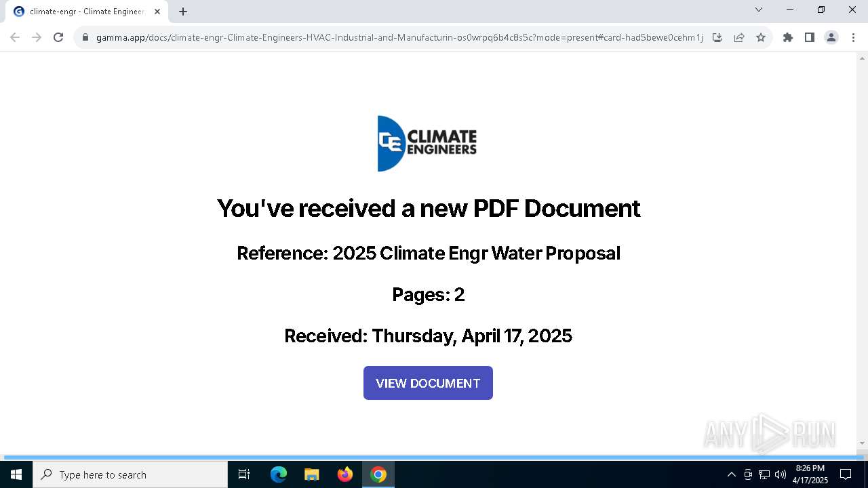The width and height of the screenshot is (868, 488).
Task: Reload the page with the refresh icon
Action: [58, 37]
